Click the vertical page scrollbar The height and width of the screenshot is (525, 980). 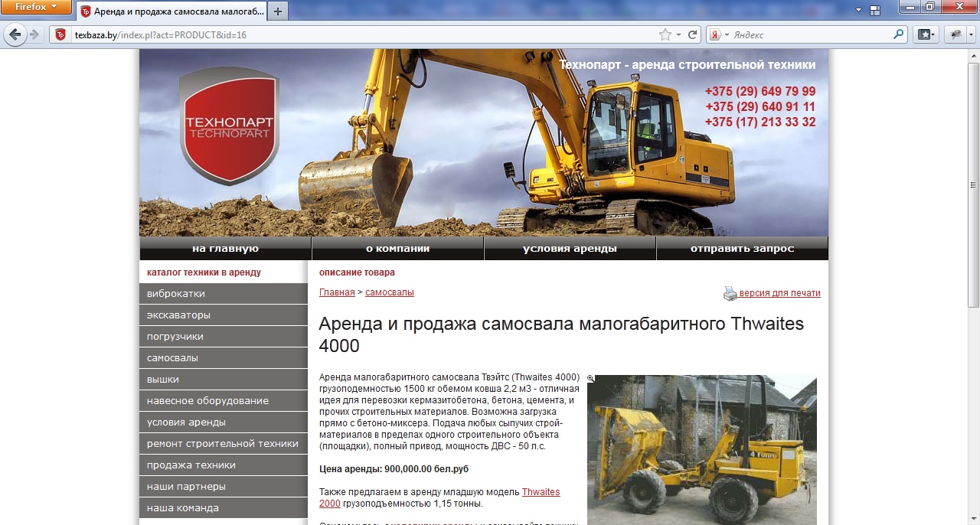point(973,184)
